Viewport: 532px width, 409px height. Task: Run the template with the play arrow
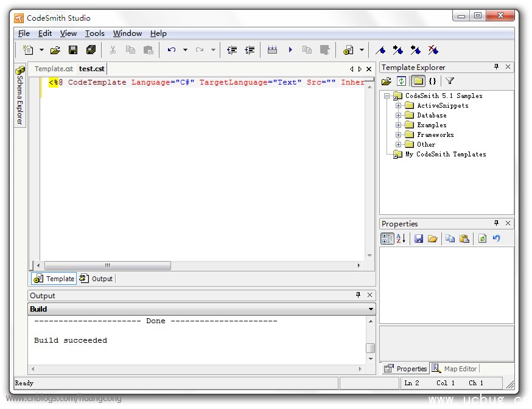290,50
